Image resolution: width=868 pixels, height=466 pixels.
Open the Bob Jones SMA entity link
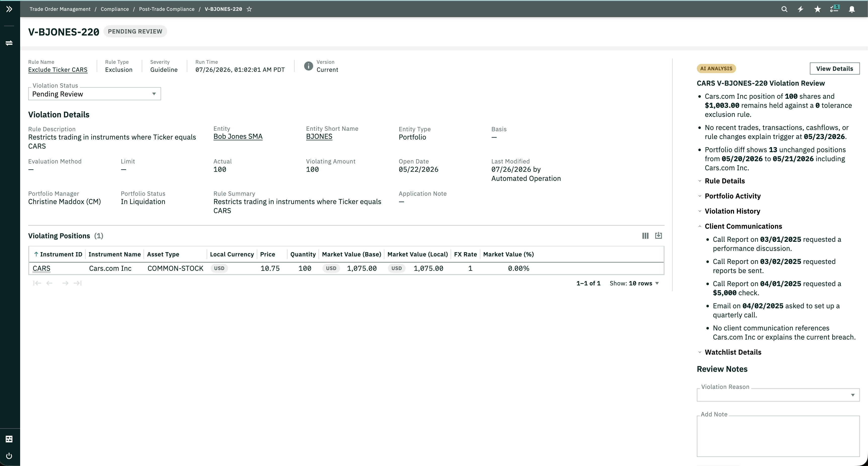point(238,137)
